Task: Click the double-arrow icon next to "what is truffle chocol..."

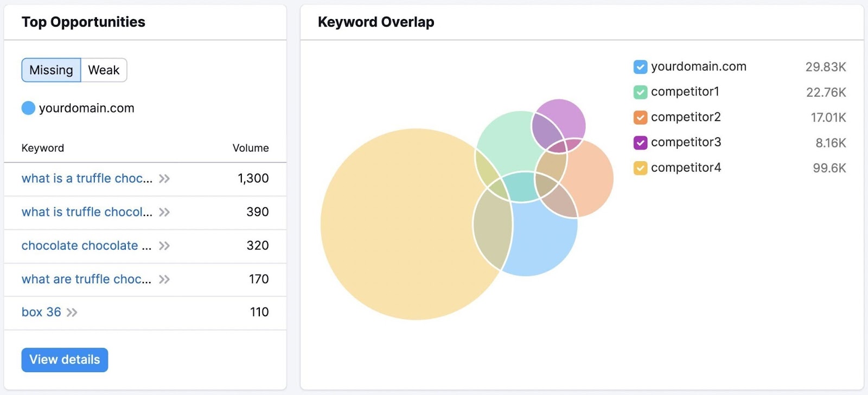Action: click(165, 213)
